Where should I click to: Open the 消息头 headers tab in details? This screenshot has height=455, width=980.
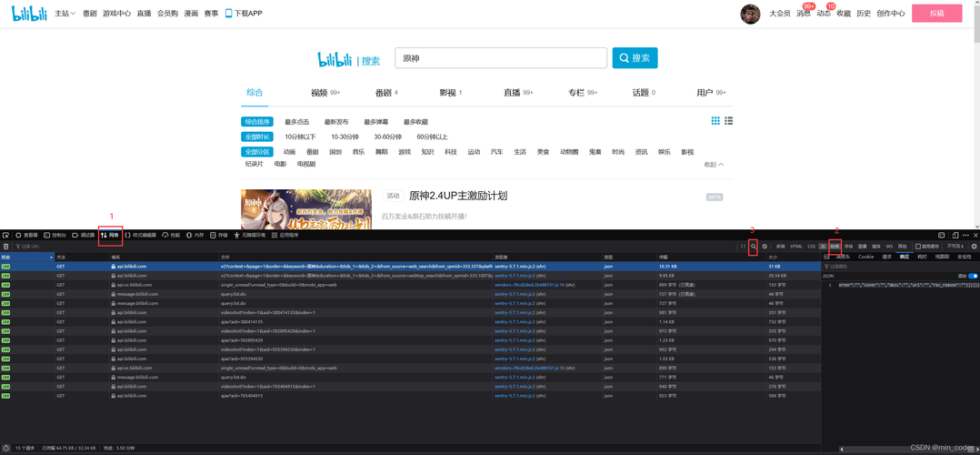tap(843, 257)
